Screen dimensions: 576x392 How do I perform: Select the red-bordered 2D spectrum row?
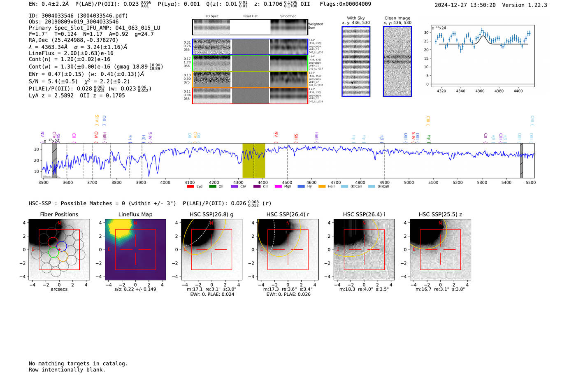pos(250,95)
